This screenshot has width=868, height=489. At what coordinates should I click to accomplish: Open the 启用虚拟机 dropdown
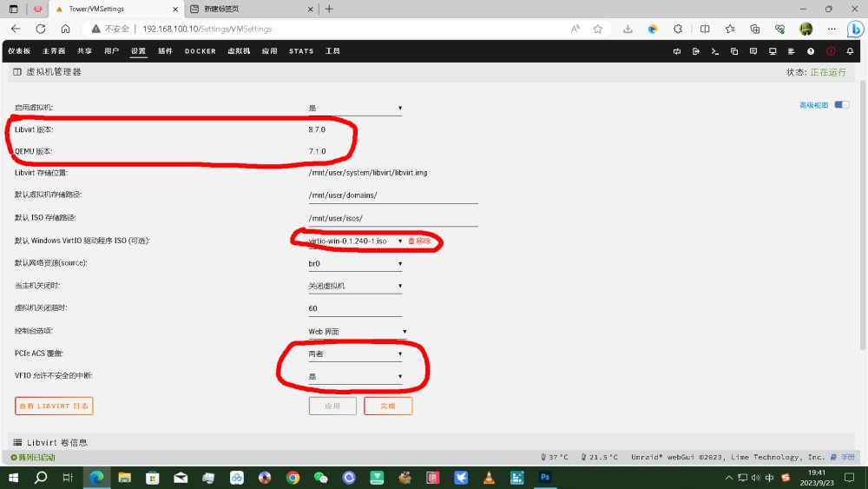[355, 108]
